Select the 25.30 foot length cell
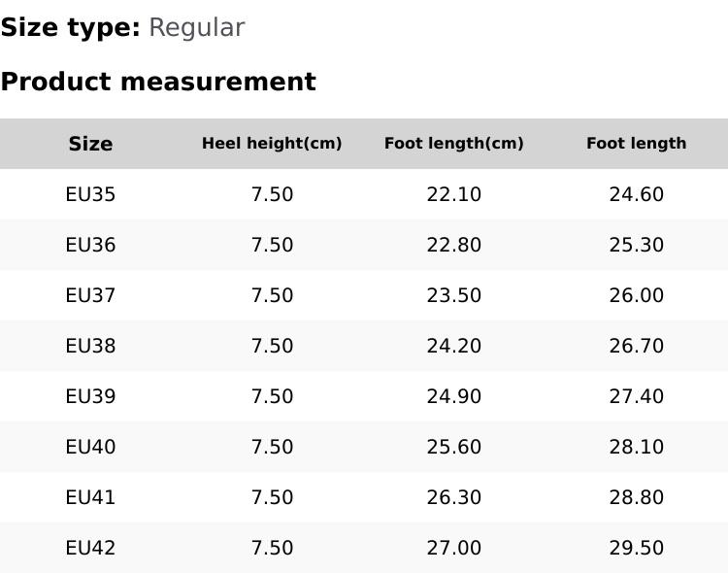 pos(636,245)
